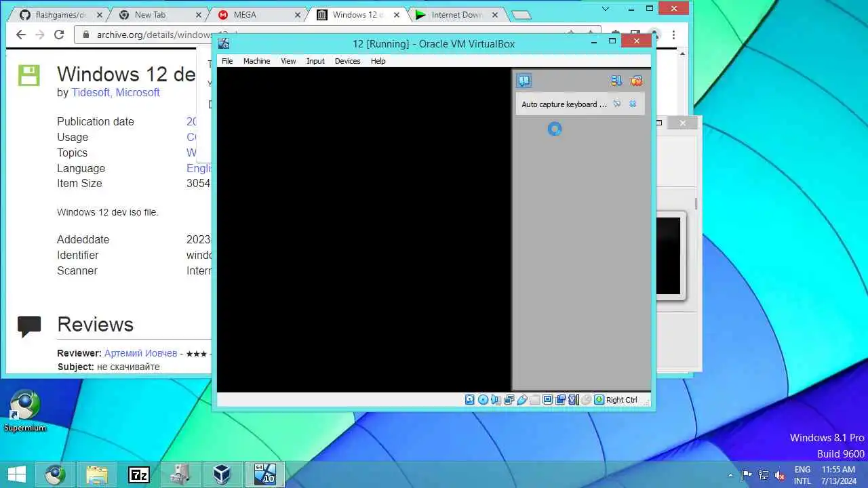Open the Windows Start button
868x488 pixels.
tap(17, 474)
